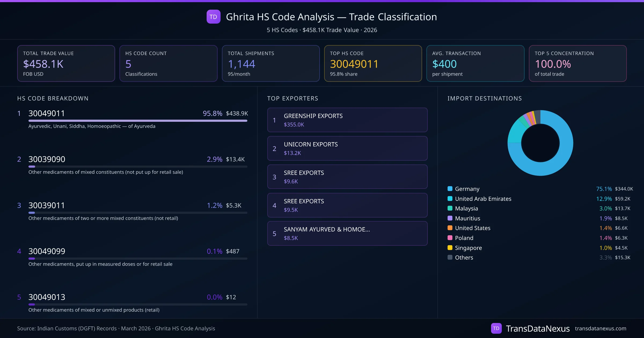Click the Poland pink legend square

[x=450, y=238]
